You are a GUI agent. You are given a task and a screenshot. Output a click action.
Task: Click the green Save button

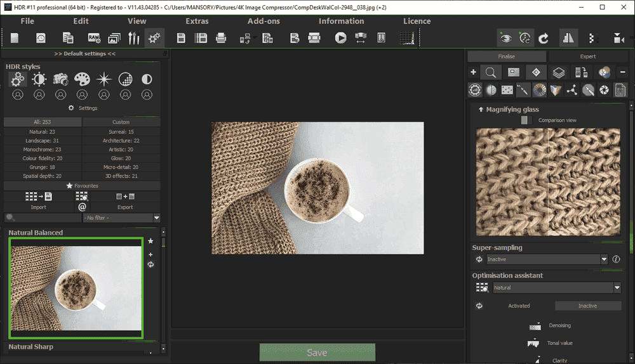317,353
